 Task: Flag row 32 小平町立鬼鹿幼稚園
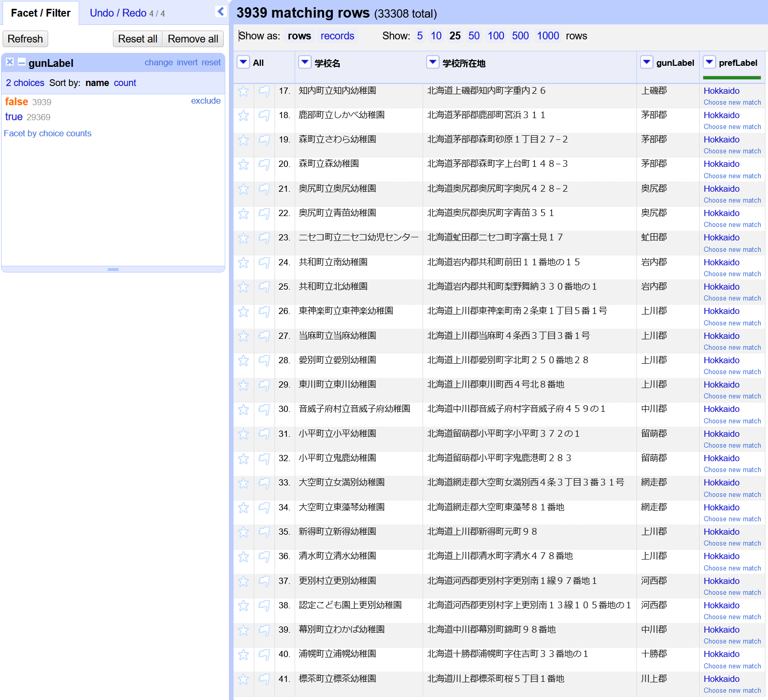click(264, 459)
